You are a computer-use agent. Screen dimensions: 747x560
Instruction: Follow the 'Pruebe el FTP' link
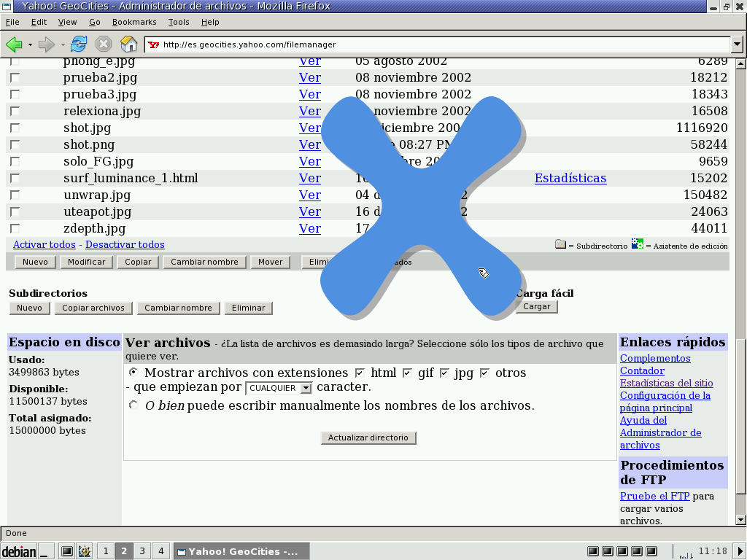coord(654,496)
